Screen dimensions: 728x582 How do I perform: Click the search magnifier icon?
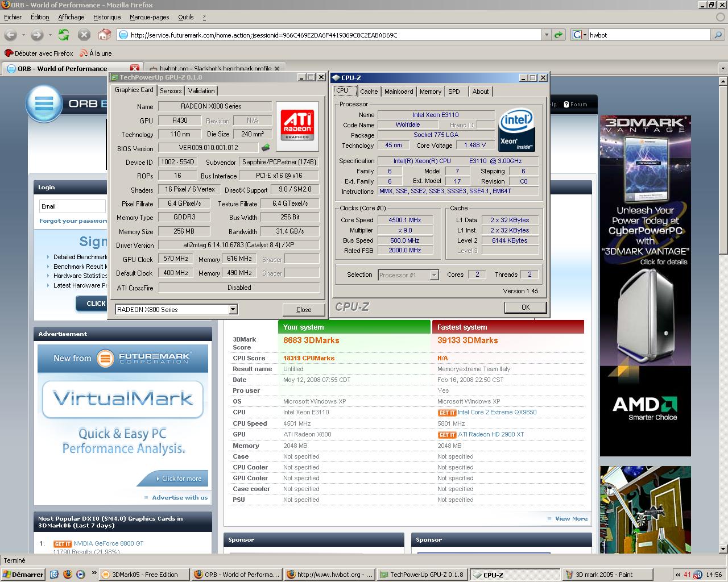718,35
